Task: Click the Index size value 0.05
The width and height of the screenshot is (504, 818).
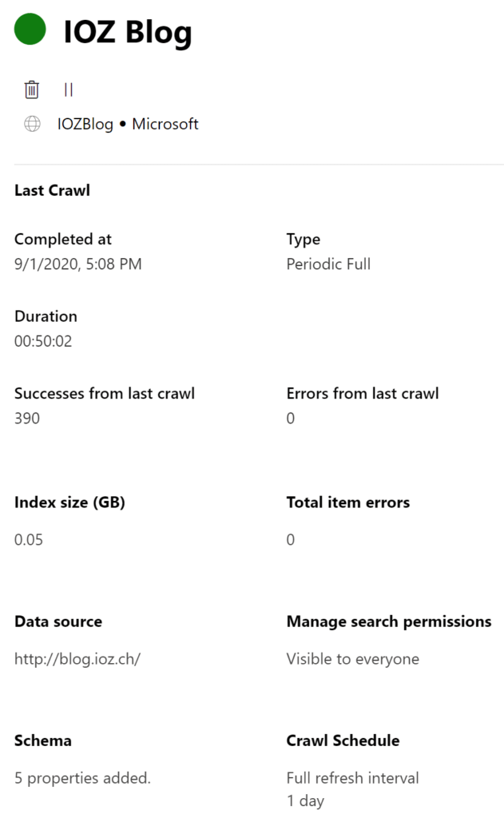Action: 29,539
